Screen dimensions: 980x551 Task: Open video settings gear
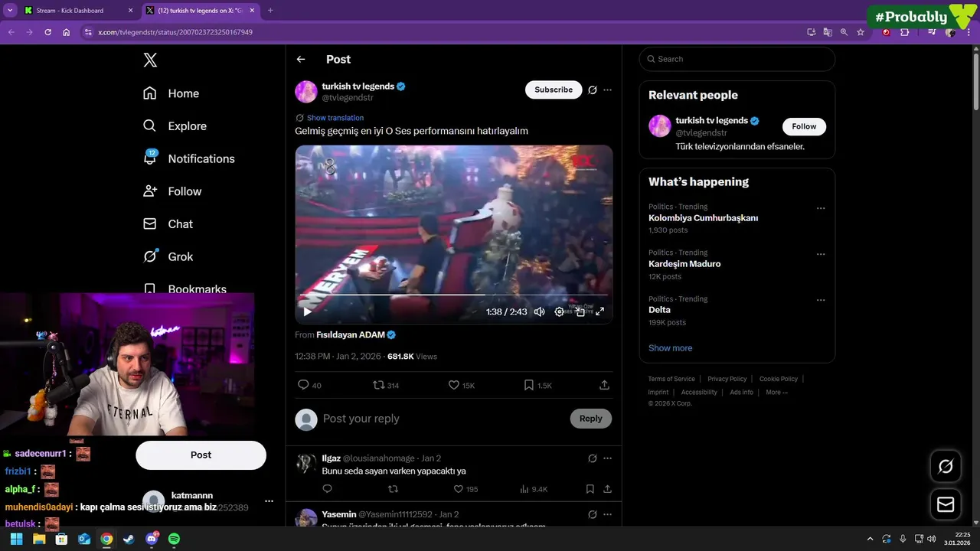pos(560,311)
